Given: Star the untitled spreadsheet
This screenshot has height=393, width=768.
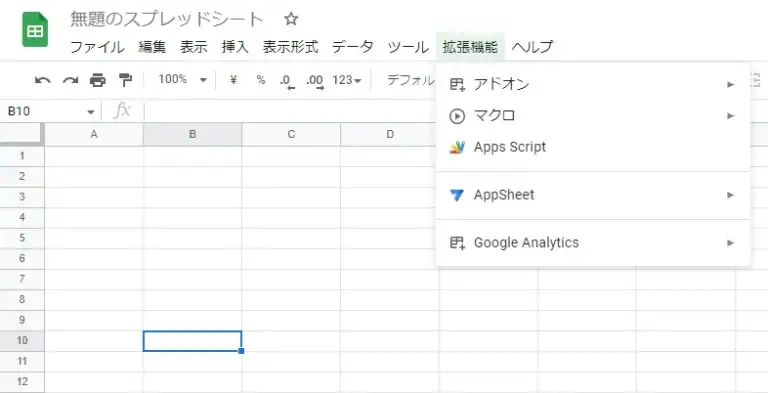Looking at the screenshot, I should 291,20.
